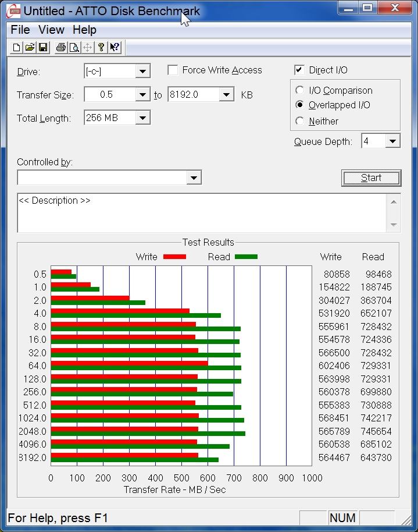
Task: Click the Queue Depth label
Action: point(323,141)
